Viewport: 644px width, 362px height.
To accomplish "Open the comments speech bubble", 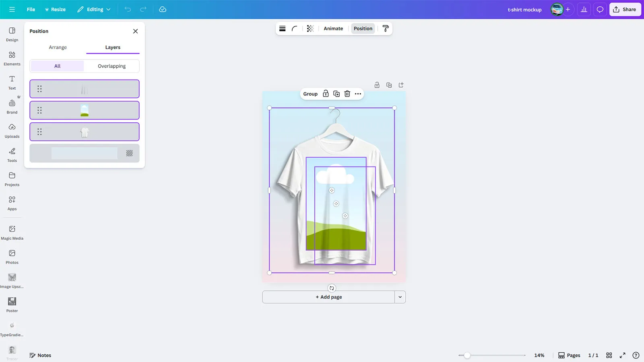I will (600, 9).
